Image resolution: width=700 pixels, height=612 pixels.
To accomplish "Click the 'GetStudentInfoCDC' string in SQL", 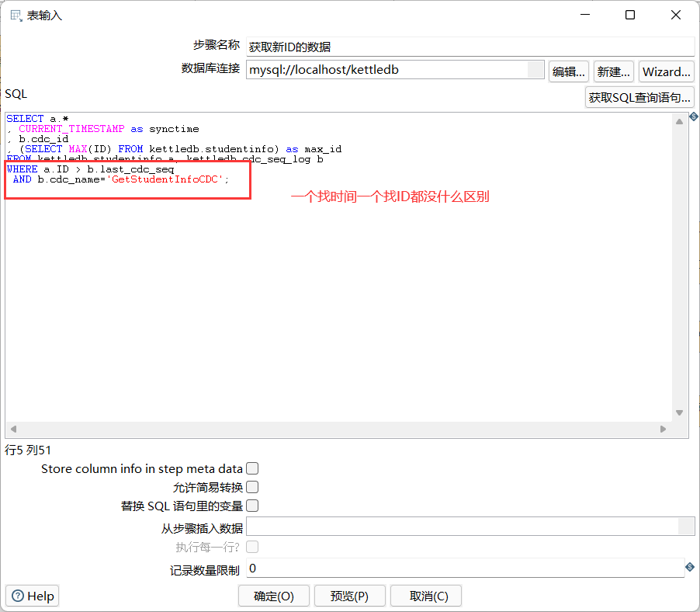I will click(x=165, y=179).
